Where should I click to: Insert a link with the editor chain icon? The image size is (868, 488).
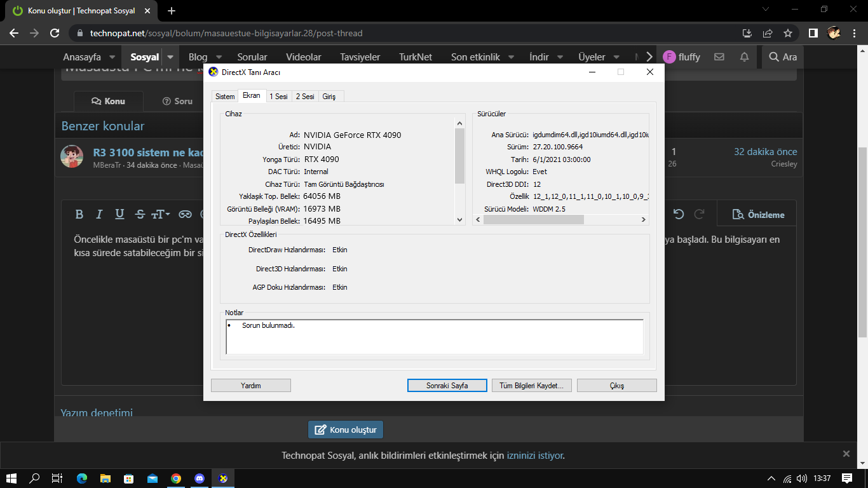coord(185,214)
